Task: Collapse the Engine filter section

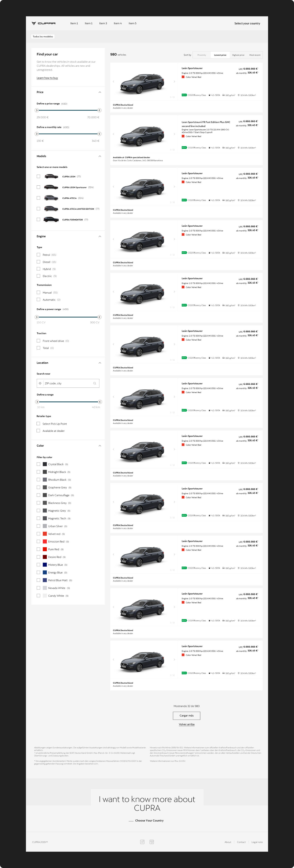Action: (100, 237)
